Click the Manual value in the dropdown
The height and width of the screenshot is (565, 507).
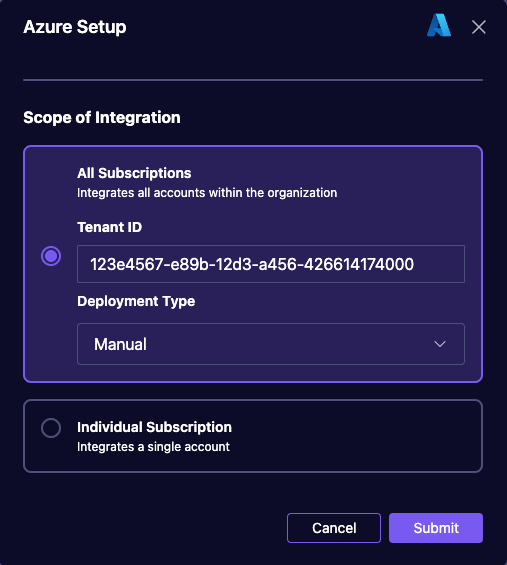pos(120,344)
